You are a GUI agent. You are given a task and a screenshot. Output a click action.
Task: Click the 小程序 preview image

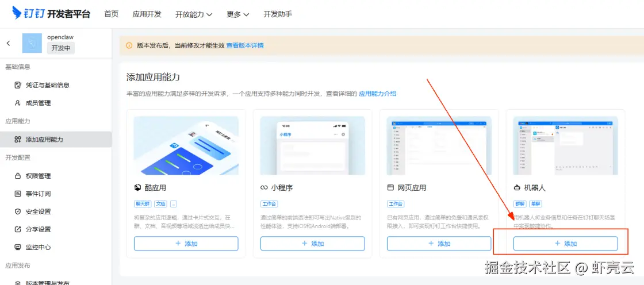313,145
